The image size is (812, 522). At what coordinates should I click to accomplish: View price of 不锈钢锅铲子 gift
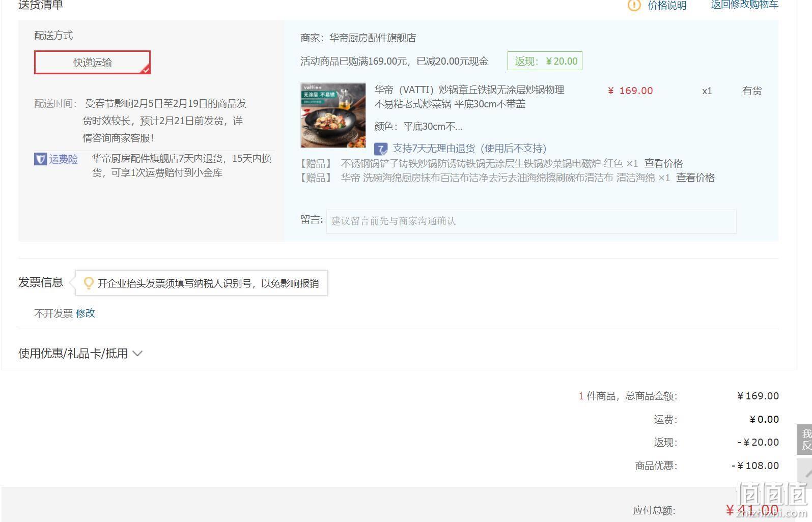click(x=663, y=163)
